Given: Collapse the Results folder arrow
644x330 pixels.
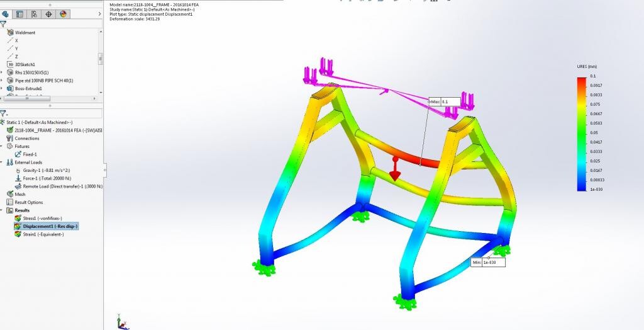Looking at the screenshot, I should coord(2,210).
